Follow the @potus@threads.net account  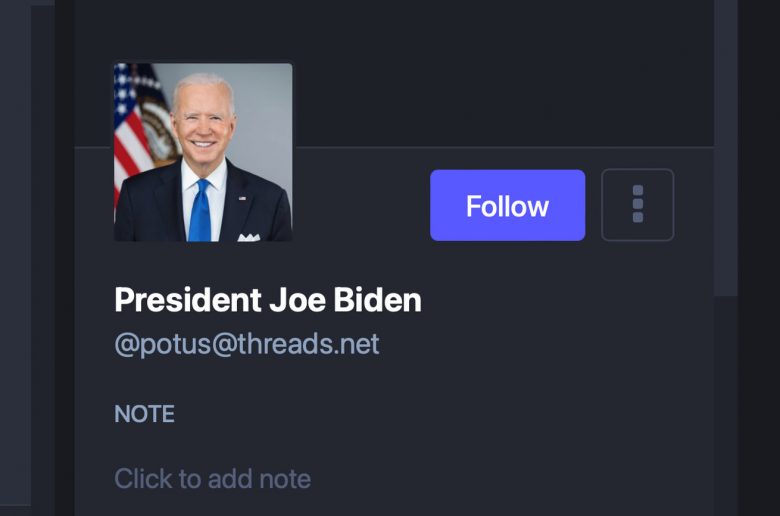click(507, 205)
